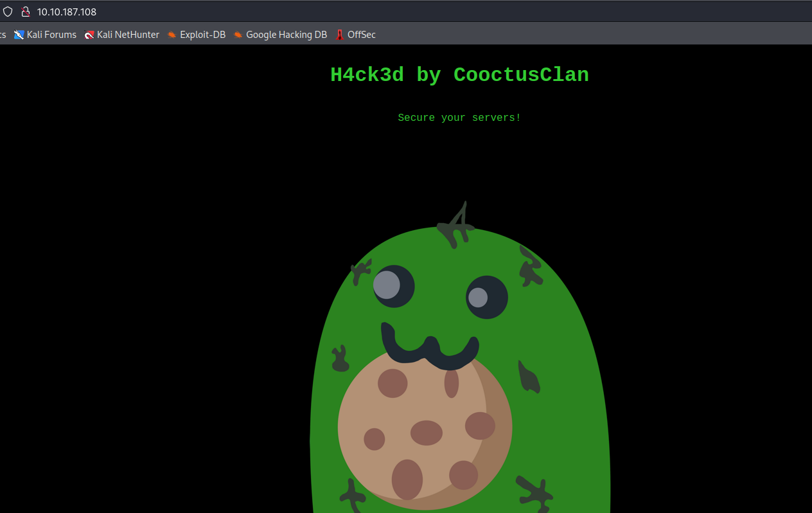Click the Kali Forums favicon
812x513 pixels.
point(19,35)
